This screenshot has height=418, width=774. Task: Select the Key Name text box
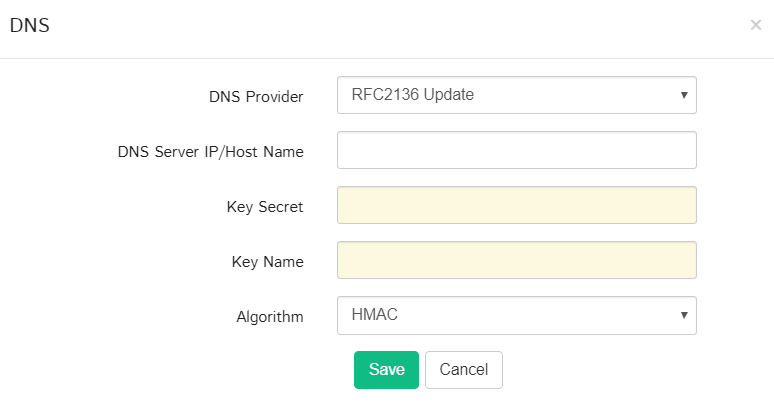coord(516,261)
